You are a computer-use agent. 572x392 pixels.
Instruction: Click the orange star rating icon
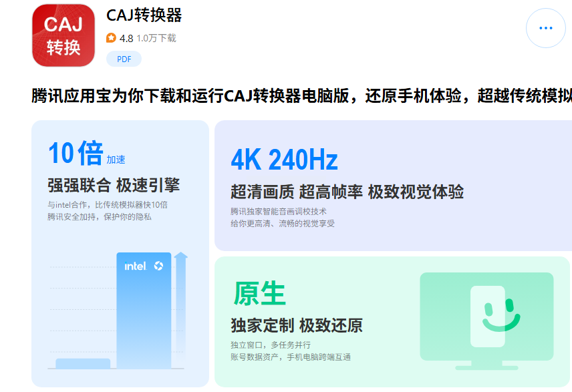pyautogui.click(x=112, y=38)
